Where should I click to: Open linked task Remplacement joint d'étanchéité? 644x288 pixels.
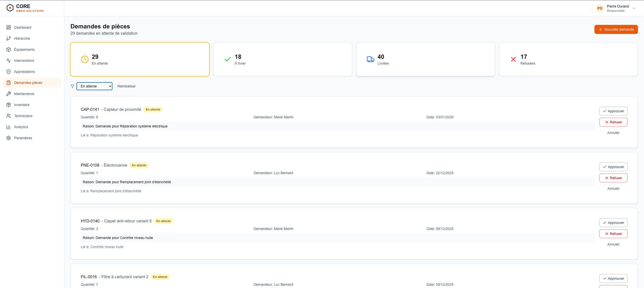tap(116, 191)
